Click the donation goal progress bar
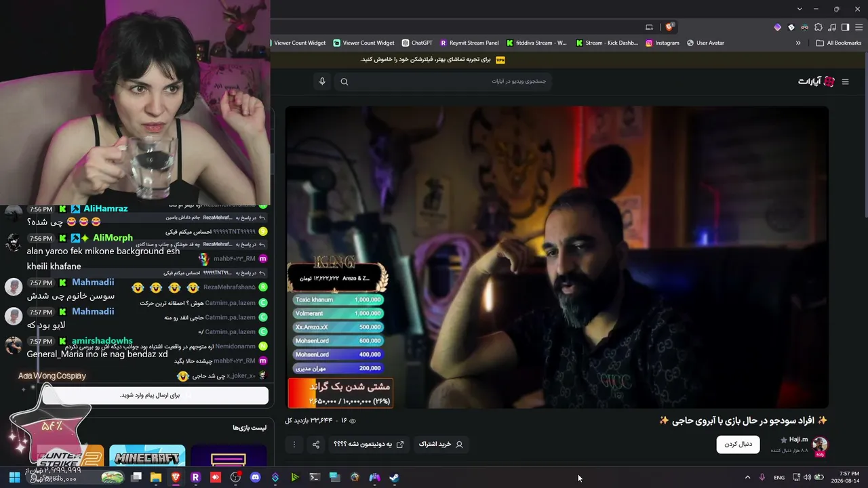Screen dimensions: 868x488 point(340,393)
